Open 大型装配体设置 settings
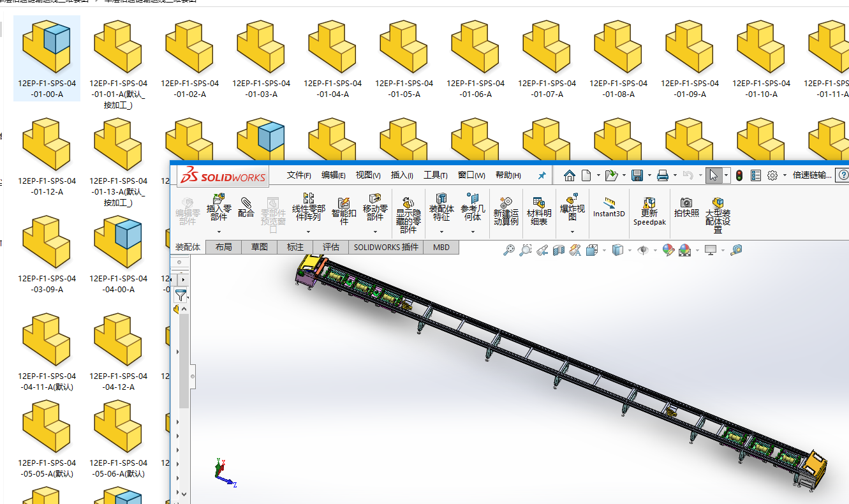This screenshot has width=849, height=504. pyautogui.click(x=718, y=215)
